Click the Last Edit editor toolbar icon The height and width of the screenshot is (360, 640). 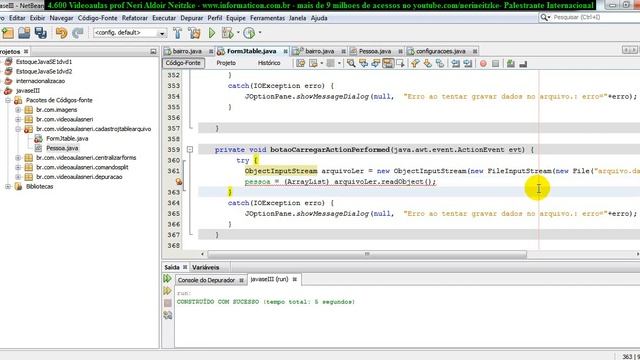pyautogui.click(x=301, y=63)
